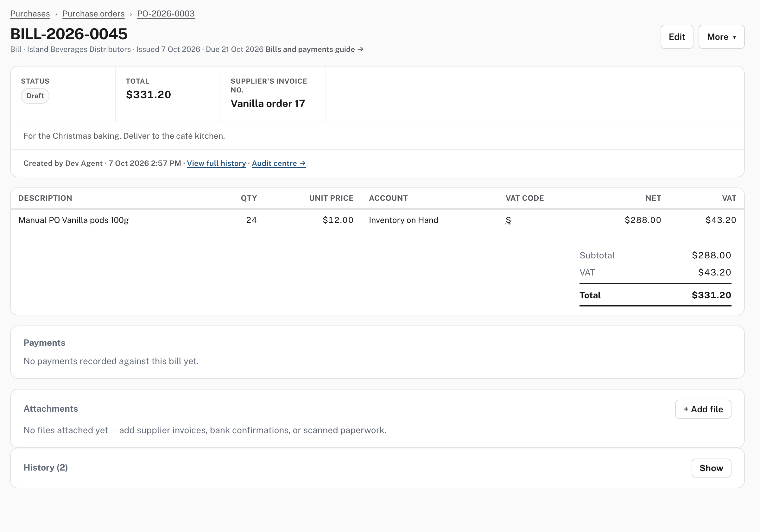
Task: Click the S VAT code abbreviation
Action: click(x=508, y=220)
